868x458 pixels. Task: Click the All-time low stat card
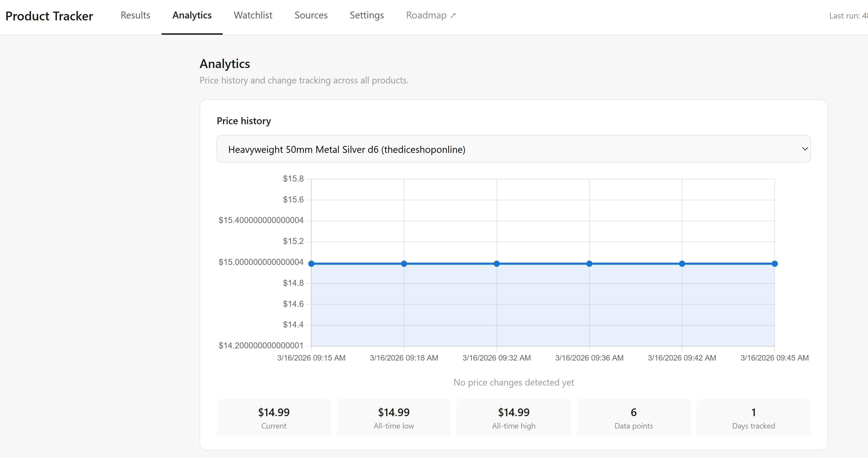tap(393, 417)
